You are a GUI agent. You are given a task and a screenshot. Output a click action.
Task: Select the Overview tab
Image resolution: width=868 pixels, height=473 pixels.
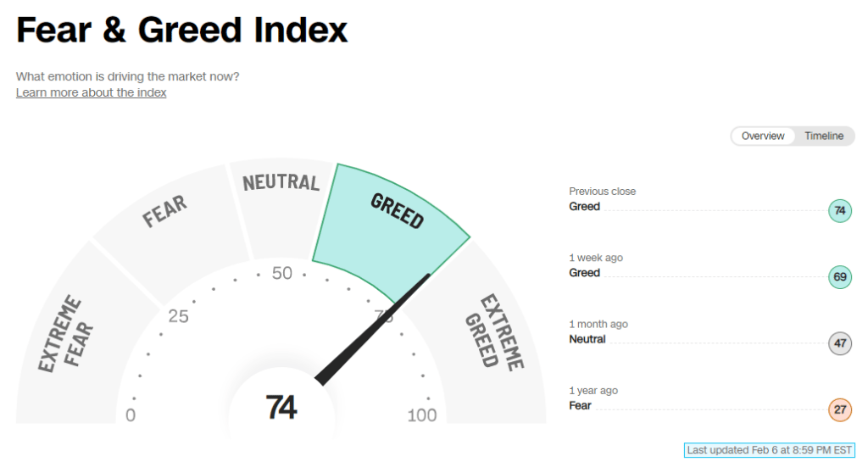(763, 136)
